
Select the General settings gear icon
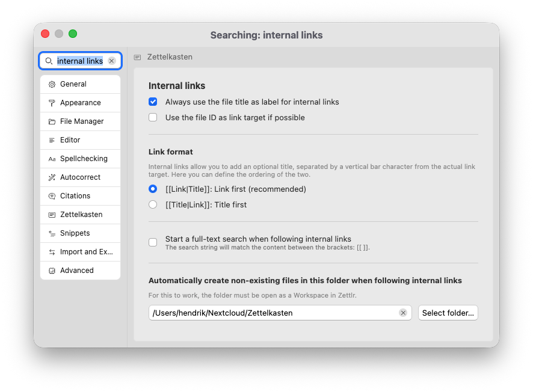52,84
